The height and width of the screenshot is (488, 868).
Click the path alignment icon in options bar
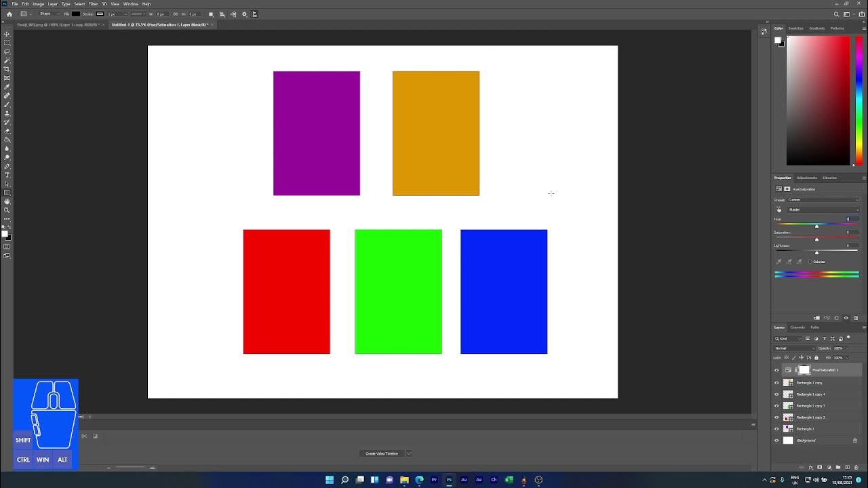[x=222, y=14]
